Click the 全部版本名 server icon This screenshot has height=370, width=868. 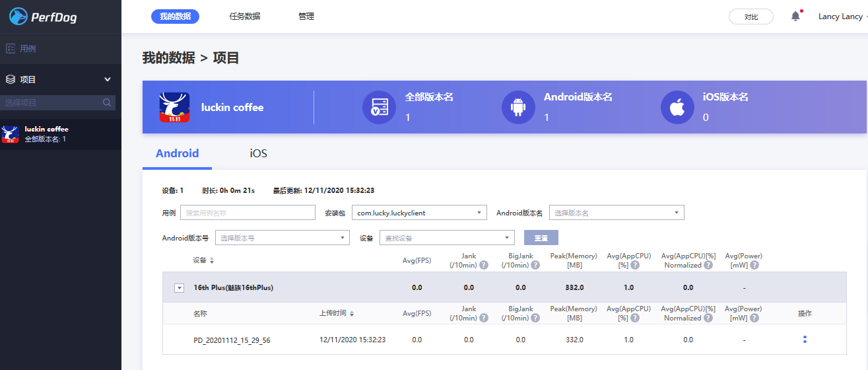click(379, 107)
